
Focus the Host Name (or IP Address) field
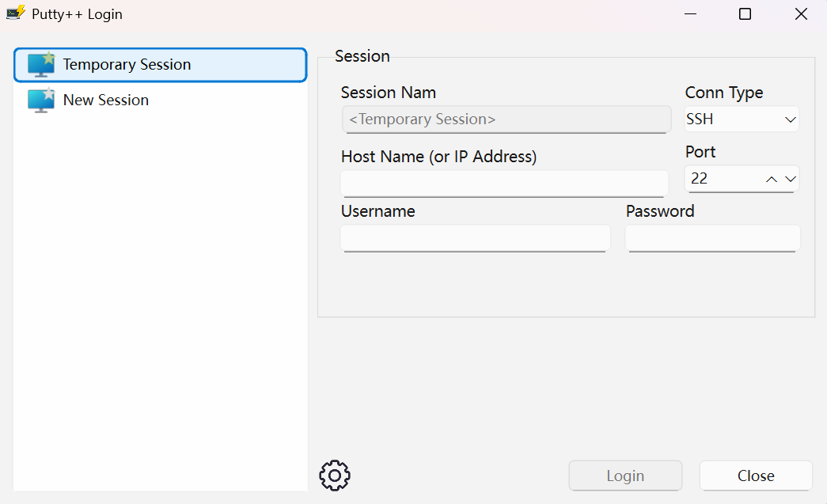[x=505, y=184]
